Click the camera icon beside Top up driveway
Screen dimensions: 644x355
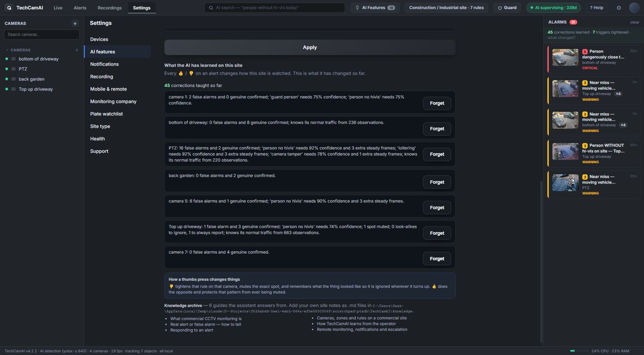click(x=13, y=89)
